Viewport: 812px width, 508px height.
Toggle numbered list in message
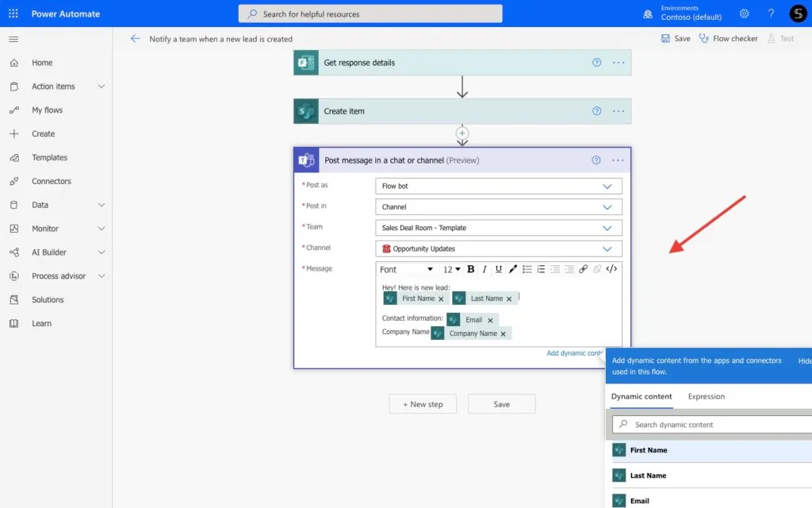(x=541, y=269)
